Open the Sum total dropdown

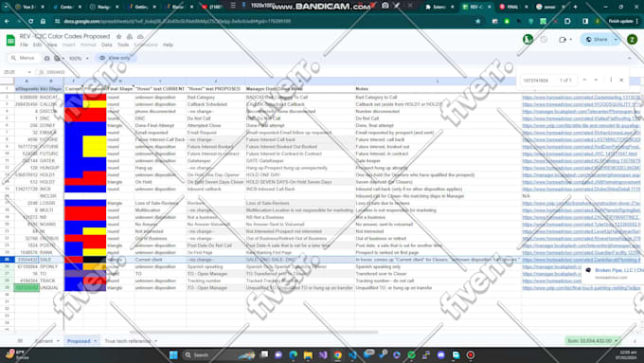point(593,341)
